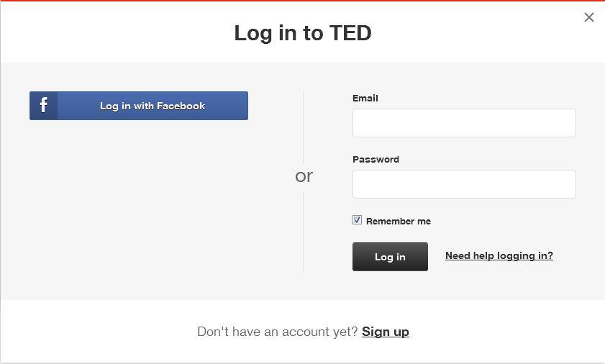Viewport: 605px width, 364px height.
Task: Click the 'Don't have an account yet?' text
Action: coord(277,332)
